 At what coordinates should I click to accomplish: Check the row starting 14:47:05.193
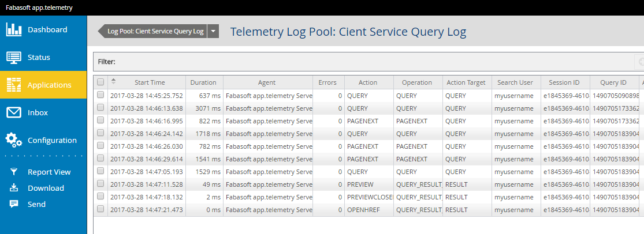pos(100,171)
